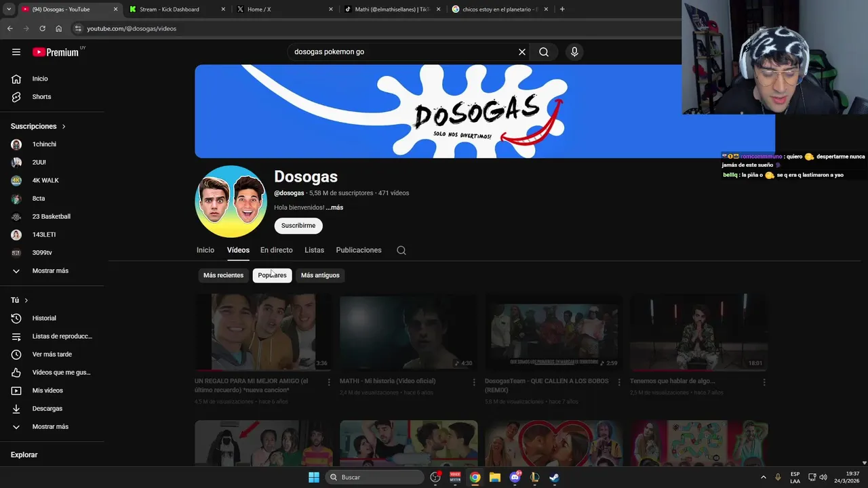Open the YouTube hamburger guide menu
This screenshot has height=488, width=868.
(x=16, y=52)
